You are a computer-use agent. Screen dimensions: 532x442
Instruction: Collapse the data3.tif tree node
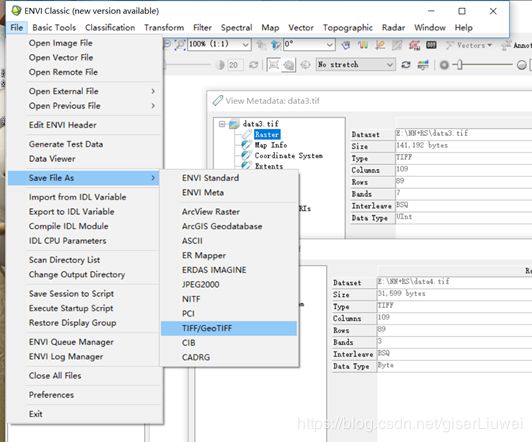coord(222,124)
